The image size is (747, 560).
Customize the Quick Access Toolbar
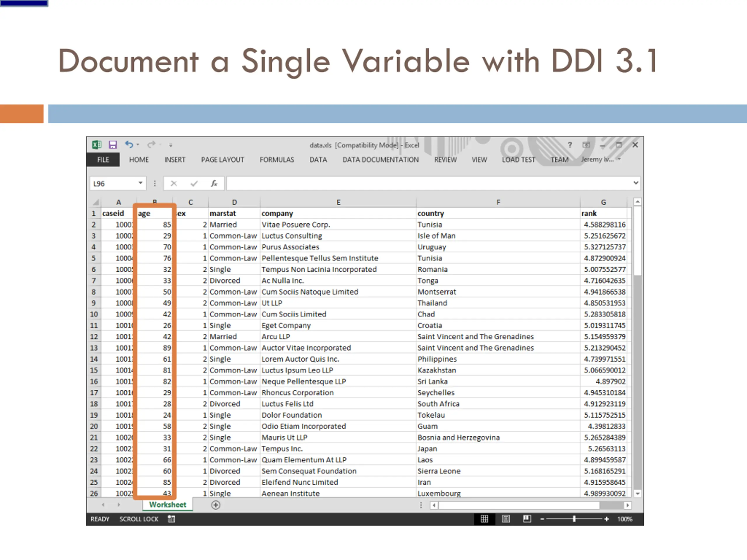click(x=171, y=145)
